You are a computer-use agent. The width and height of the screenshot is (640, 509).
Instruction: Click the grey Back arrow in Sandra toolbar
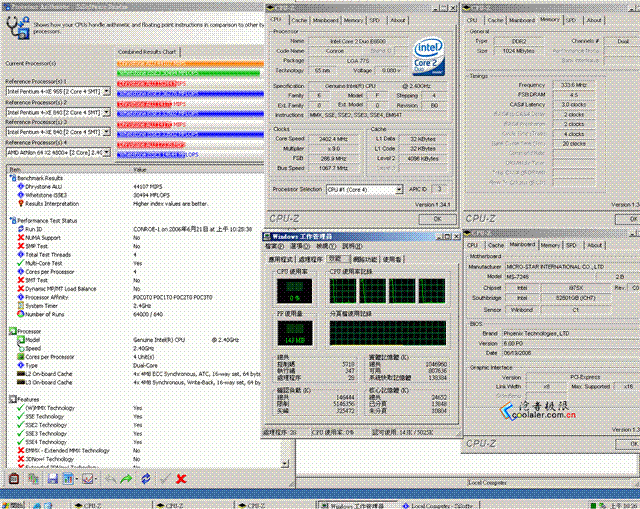tap(110, 478)
